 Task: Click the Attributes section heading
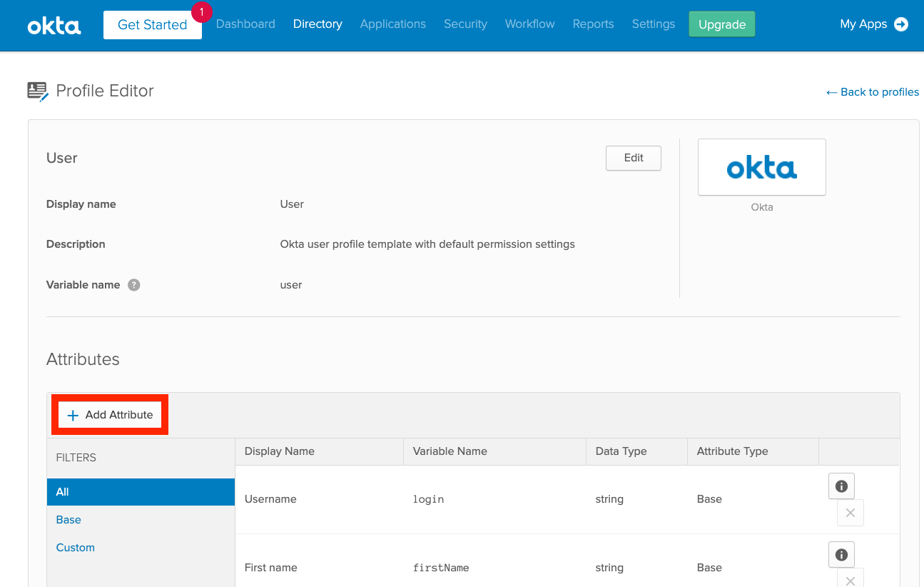click(x=83, y=359)
